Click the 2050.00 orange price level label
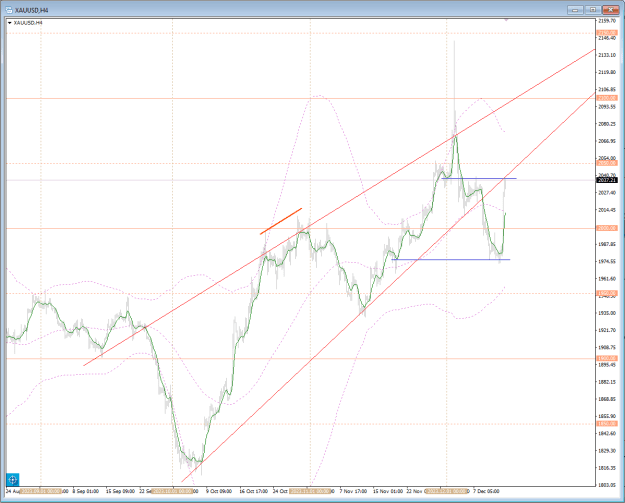This screenshot has height=503, width=625. click(607, 163)
